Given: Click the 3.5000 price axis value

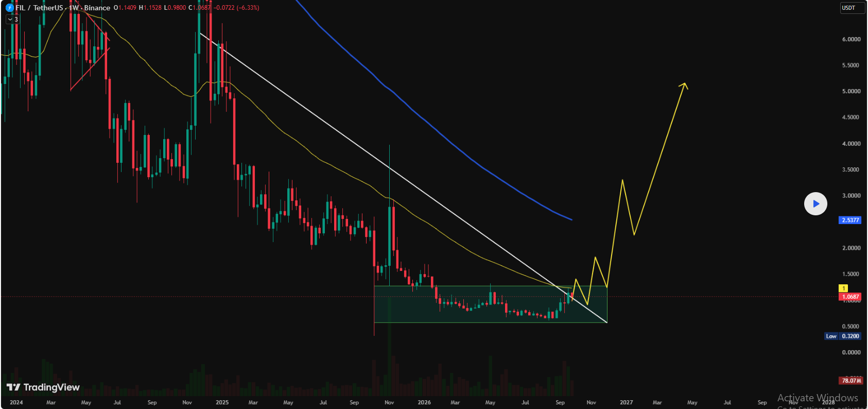Looking at the screenshot, I should [851, 169].
